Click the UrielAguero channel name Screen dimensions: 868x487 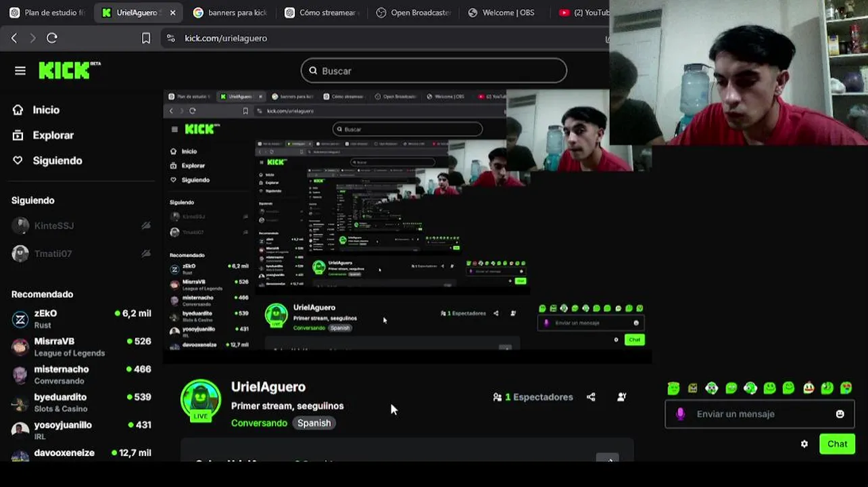(x=268, y=387)
